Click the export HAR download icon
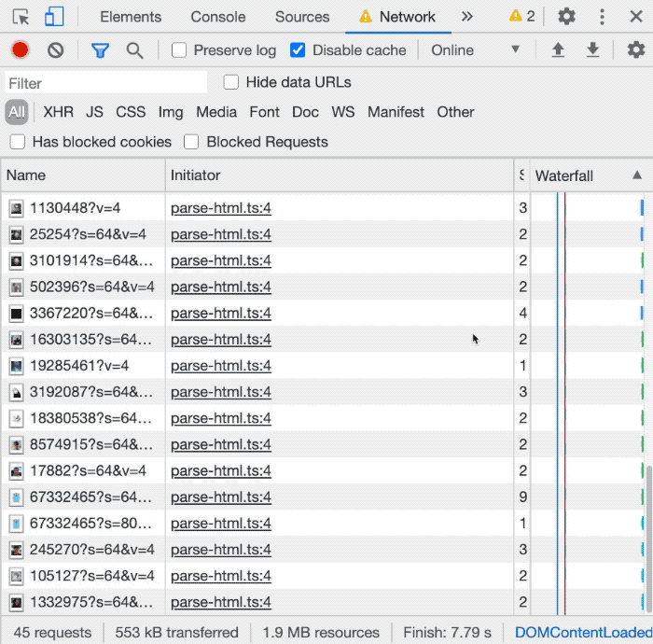 coord(592,50)
